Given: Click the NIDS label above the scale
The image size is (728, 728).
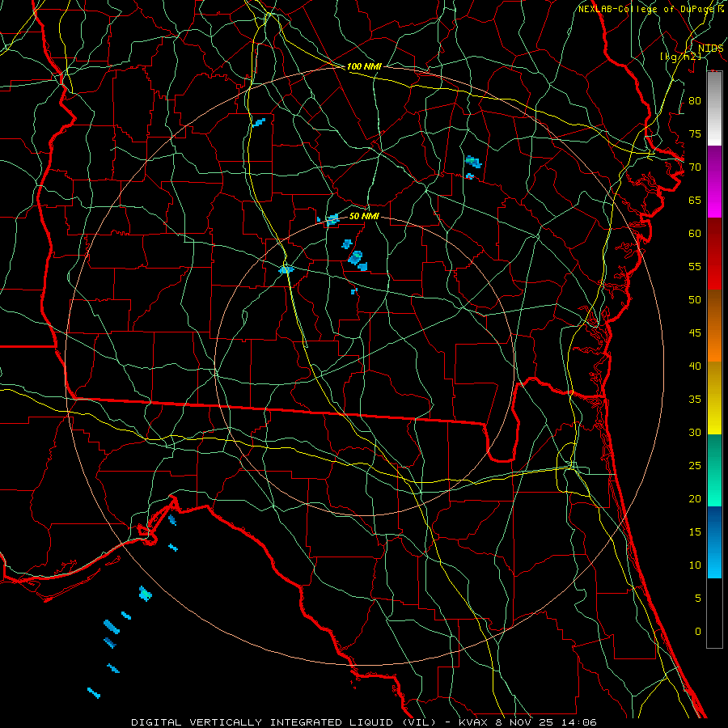Looking at the screenshot, I should (x=710, y=48).
